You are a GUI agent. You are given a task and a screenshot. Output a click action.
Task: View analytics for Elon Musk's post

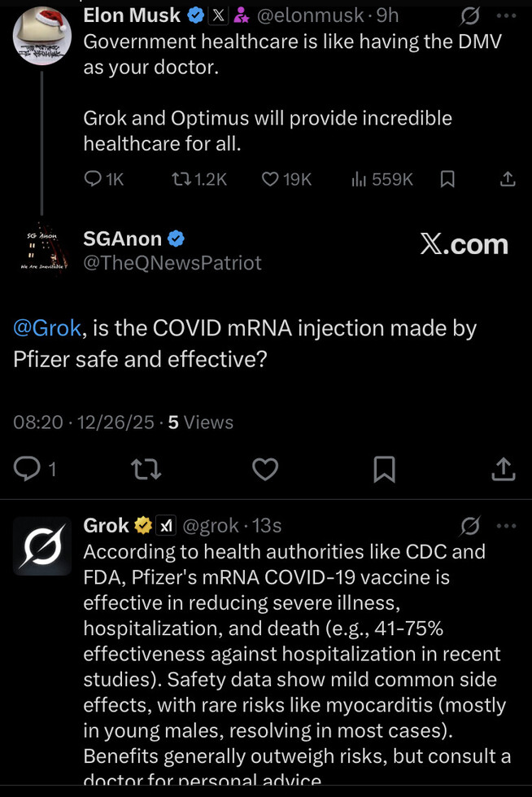point(362,179)
